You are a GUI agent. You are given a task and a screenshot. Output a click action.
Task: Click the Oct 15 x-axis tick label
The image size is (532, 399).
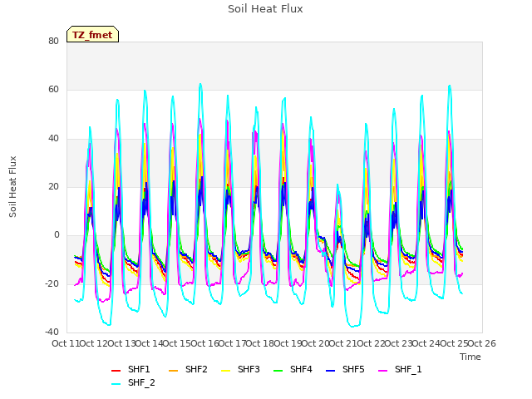point(176,343)
